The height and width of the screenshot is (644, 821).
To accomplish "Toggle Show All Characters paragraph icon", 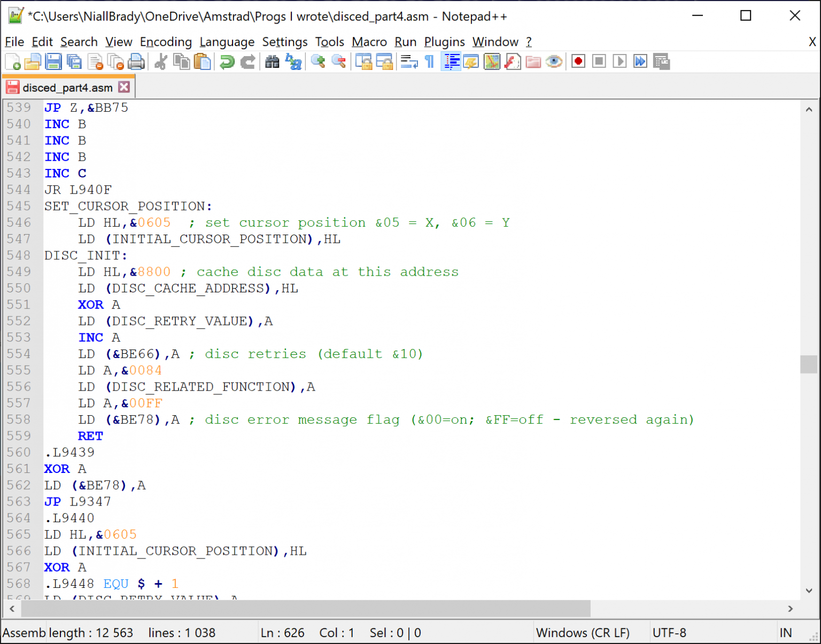I will pyautogui.click(x=429, y=62).
